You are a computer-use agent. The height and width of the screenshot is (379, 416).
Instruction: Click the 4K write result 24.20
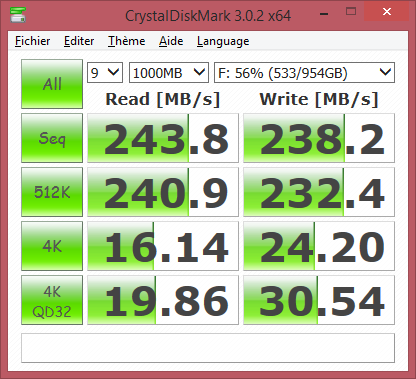point(319,246)
